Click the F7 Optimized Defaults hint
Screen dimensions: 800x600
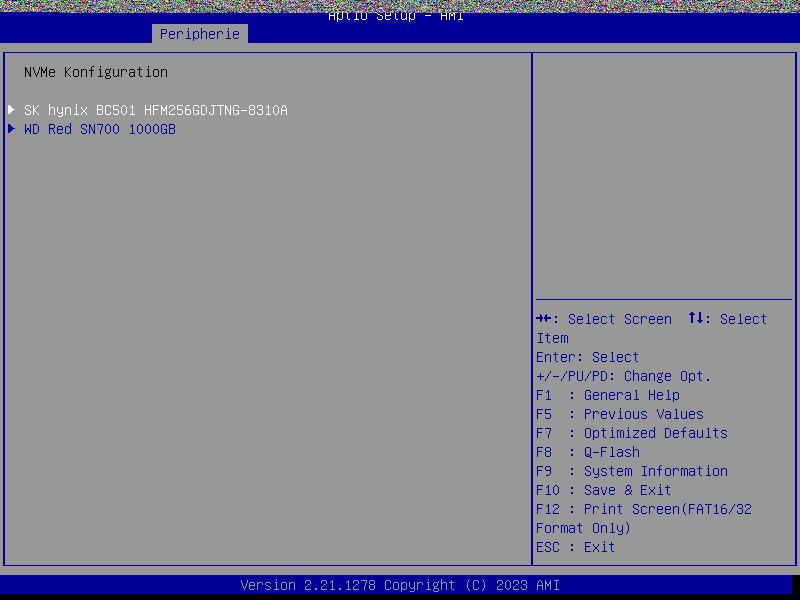pyautogui.click(x=632, y=433)
